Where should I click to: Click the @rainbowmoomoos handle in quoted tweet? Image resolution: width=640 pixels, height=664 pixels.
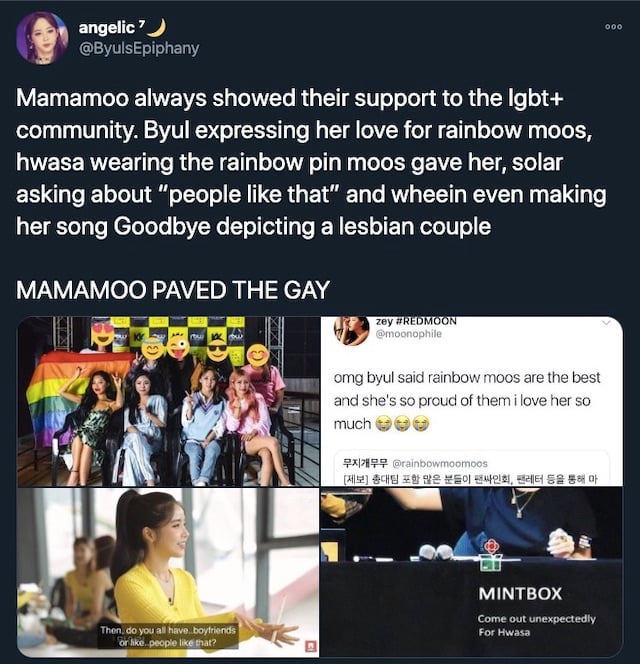click(x=440, y=464)
